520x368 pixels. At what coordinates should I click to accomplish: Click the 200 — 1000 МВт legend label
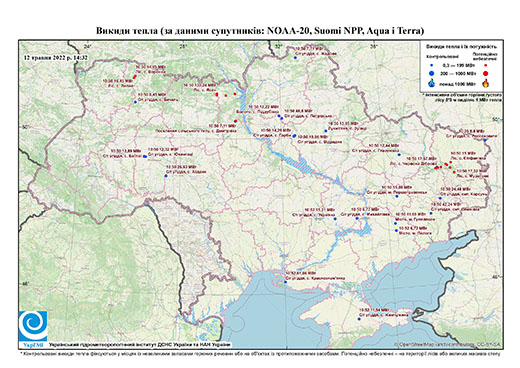coord(457,73)
